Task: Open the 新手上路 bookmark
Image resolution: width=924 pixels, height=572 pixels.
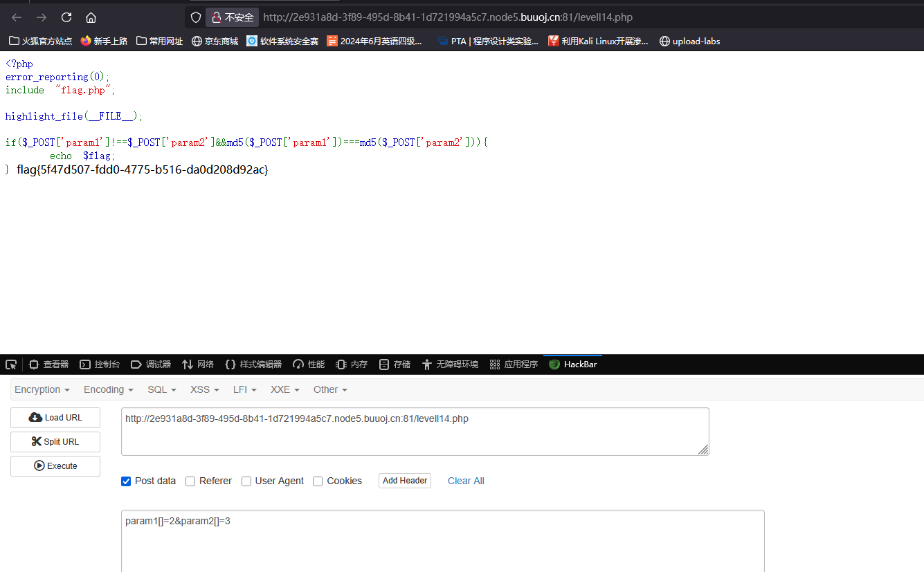Action: 104,41
